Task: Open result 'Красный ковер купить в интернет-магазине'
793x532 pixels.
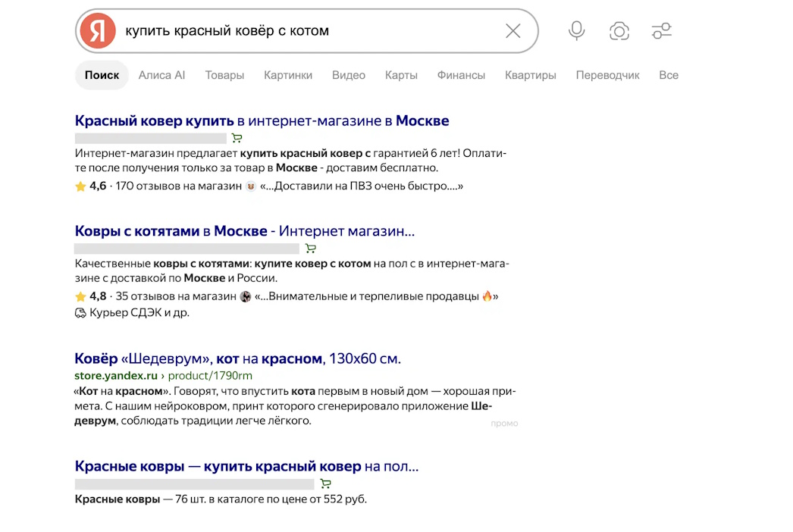Action: (x=262, y=120)
